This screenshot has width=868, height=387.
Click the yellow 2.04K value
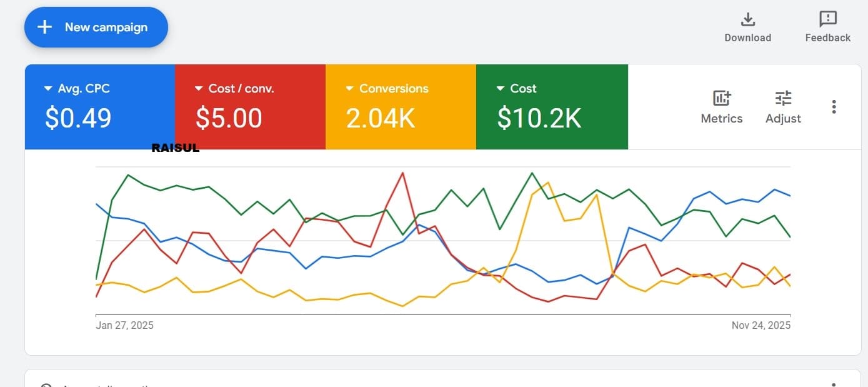click(x=380, y=118)
